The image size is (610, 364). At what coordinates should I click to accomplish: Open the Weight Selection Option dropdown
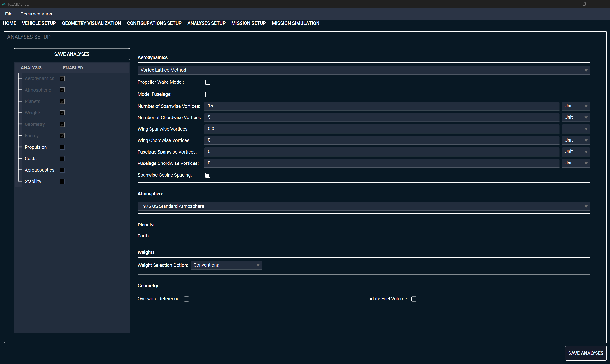coord(226,265)
